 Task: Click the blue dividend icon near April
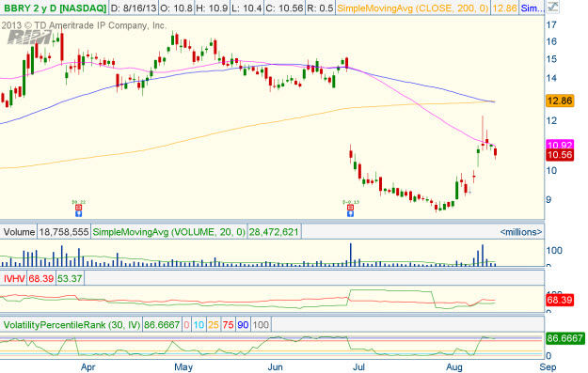click(78, 214)
